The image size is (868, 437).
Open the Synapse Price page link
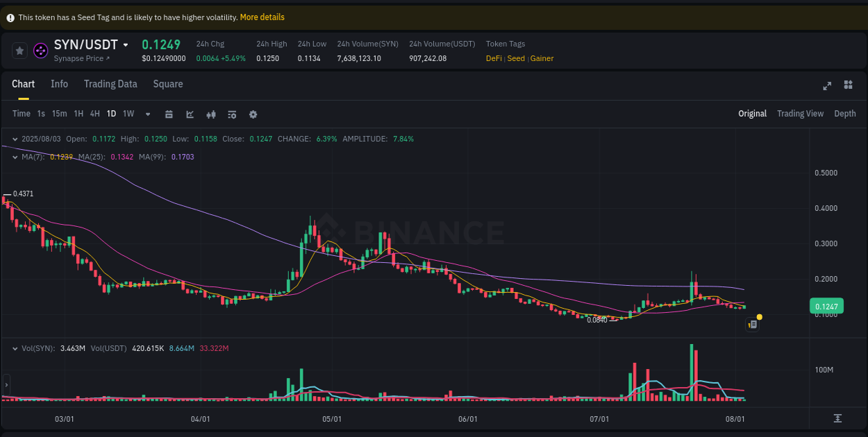(x=82, y=58)
